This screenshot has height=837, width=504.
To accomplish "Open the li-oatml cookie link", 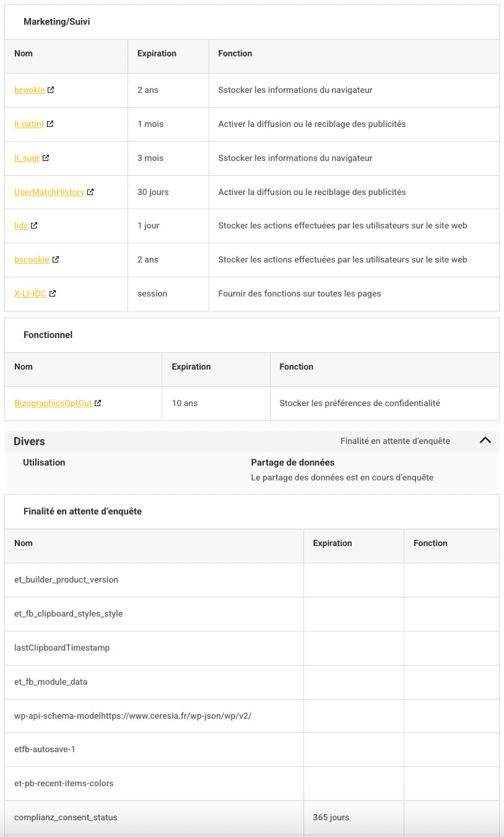I will pyautogui.click(x=28, y=124).
